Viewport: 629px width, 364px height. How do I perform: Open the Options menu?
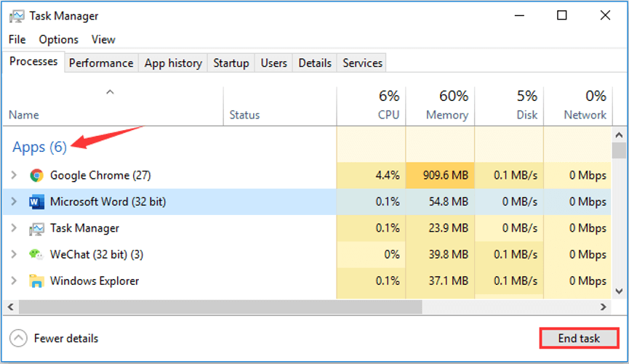[59, 40]
